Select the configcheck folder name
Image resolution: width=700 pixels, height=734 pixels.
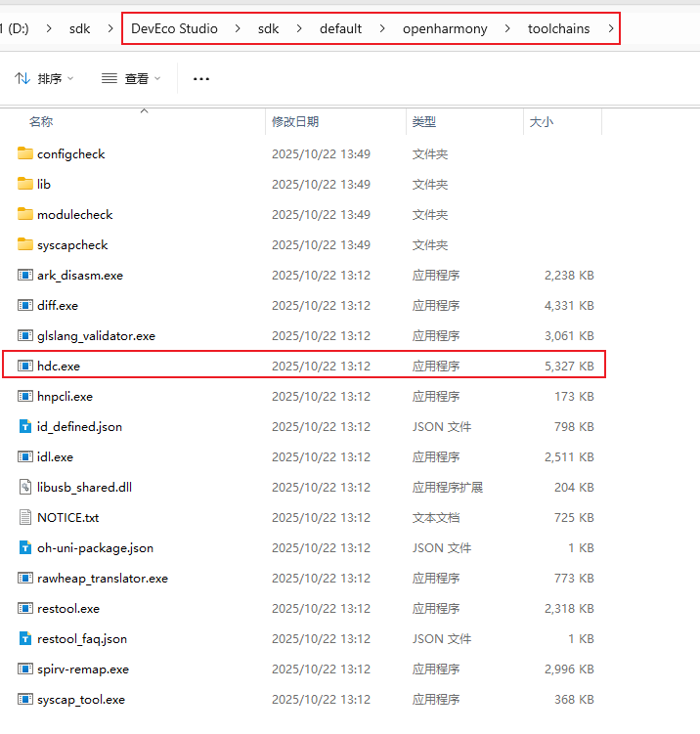point(71,154)
